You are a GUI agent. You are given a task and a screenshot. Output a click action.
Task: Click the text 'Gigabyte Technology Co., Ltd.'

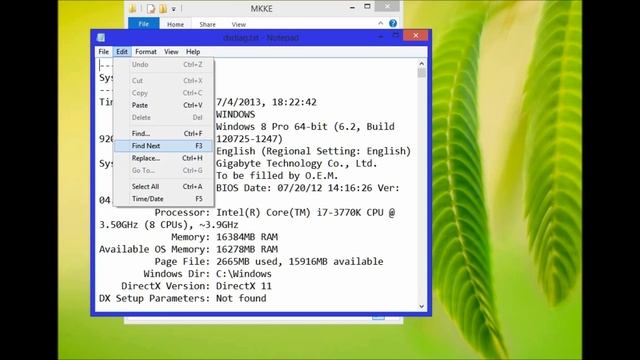click(x=296, y=163)
